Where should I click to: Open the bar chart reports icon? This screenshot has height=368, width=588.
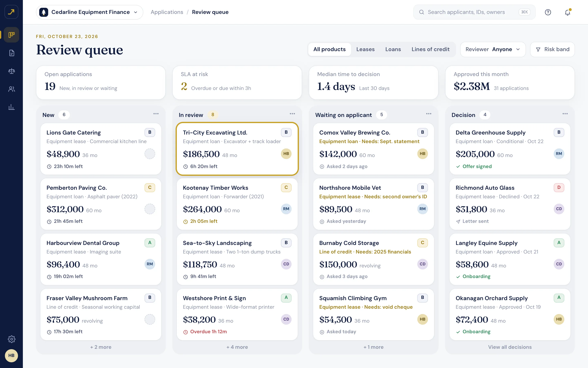tap(11, 107)
